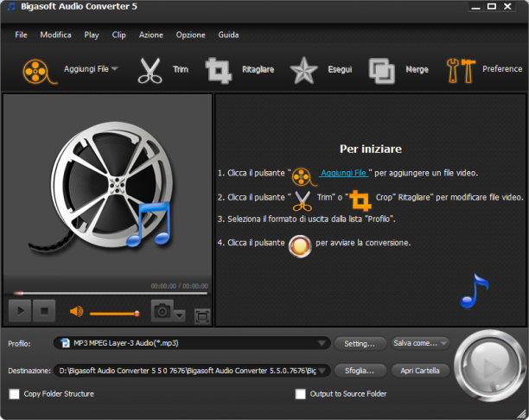Expand the Destinazione path dropdown
The height and width of the screenshot is (420, 529).
click(x=322, y=371)
